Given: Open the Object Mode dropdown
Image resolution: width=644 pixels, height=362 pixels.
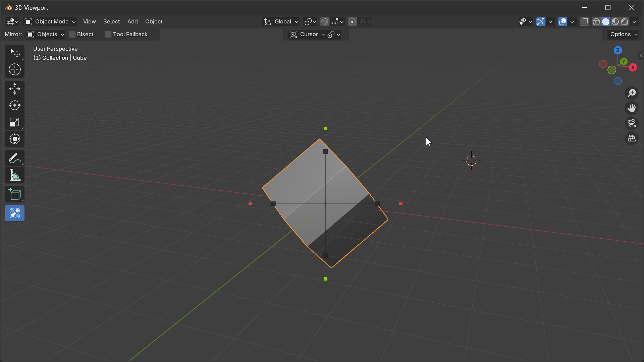Looking at the screenshot, I should [x=50, y=21].
